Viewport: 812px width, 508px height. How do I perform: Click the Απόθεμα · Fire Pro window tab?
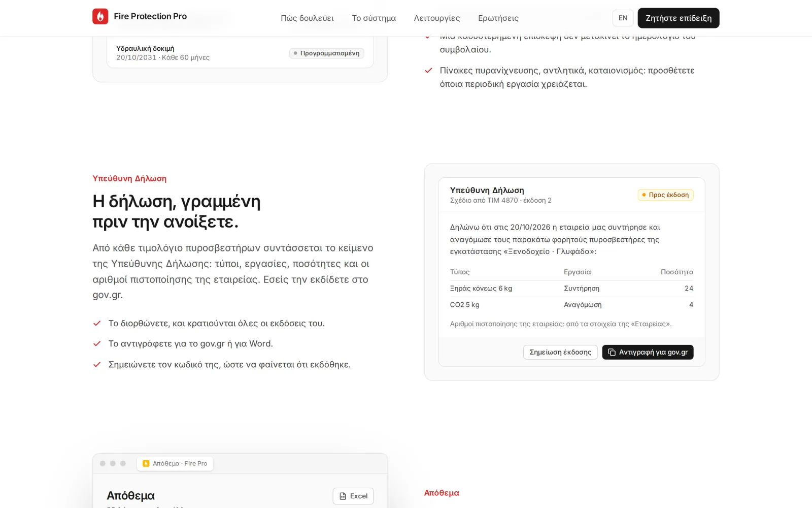(175, 463)
